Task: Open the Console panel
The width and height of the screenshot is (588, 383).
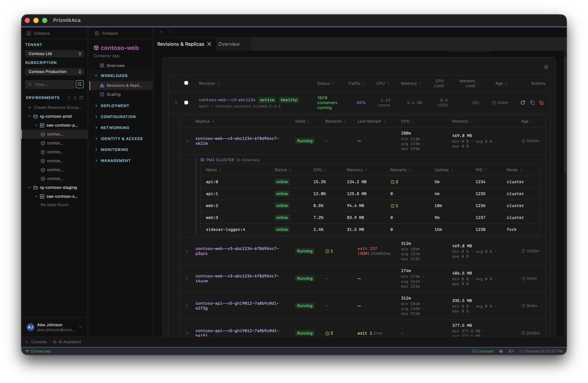Action: click(x=36, y=342)
